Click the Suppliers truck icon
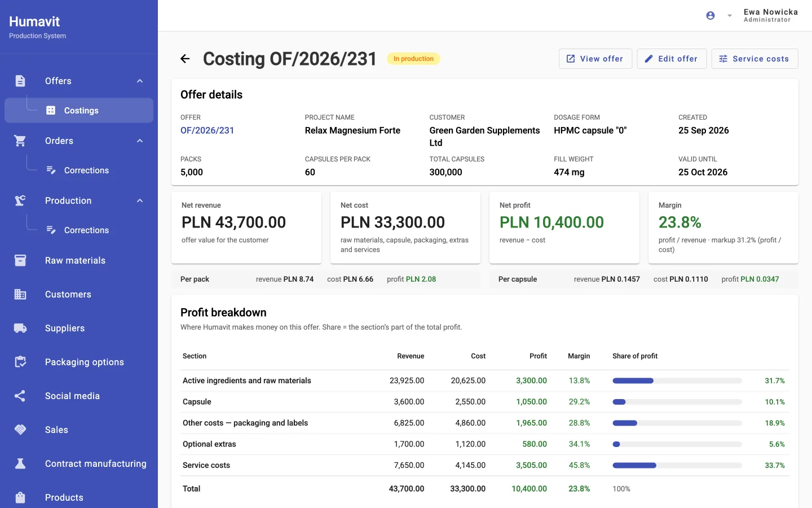This screenshot has width=812, height=508. click(x=20, y=328)
